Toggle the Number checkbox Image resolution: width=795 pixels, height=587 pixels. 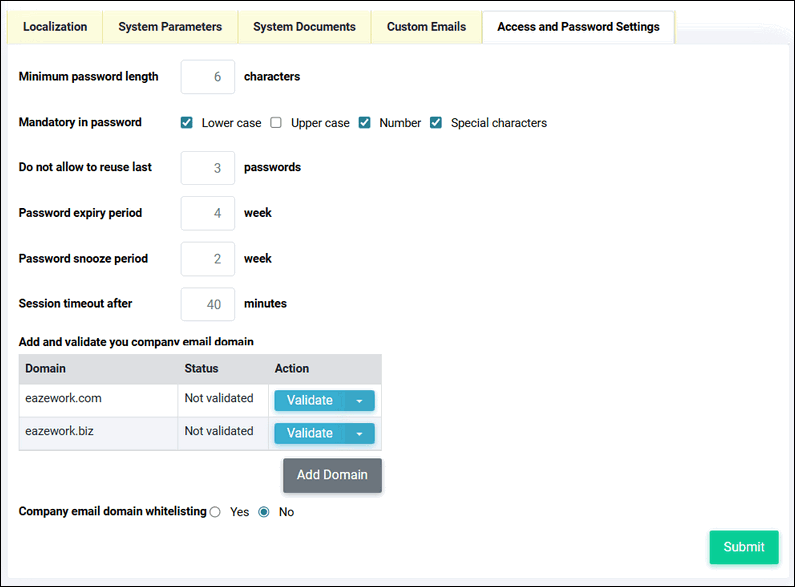point(365,123)
